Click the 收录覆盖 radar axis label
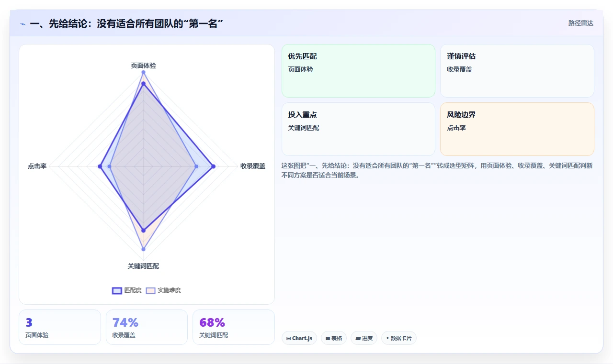Image resolution: width=613 pixels, height=364 pixels. point(253,166)
